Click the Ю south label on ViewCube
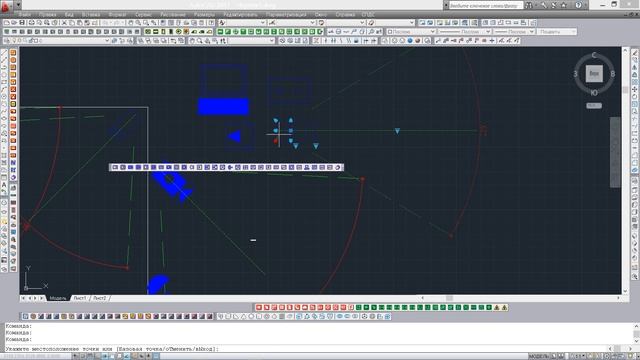 [594, 93]
